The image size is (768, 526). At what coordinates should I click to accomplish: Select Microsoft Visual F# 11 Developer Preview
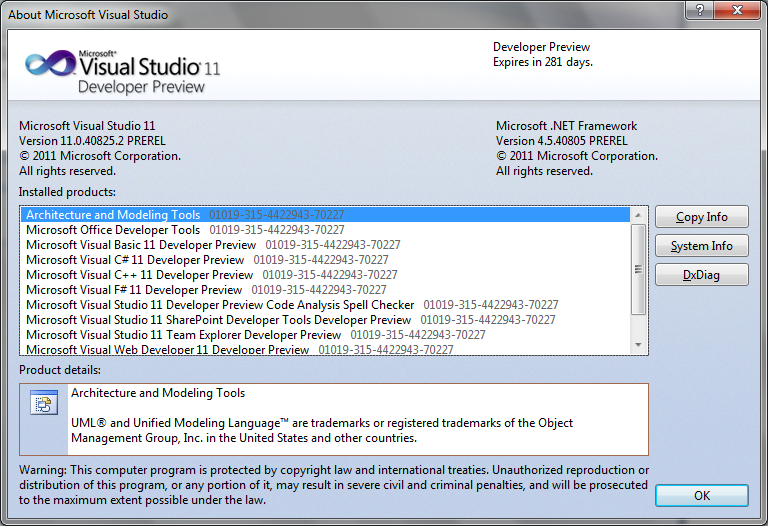coord(326,290)
